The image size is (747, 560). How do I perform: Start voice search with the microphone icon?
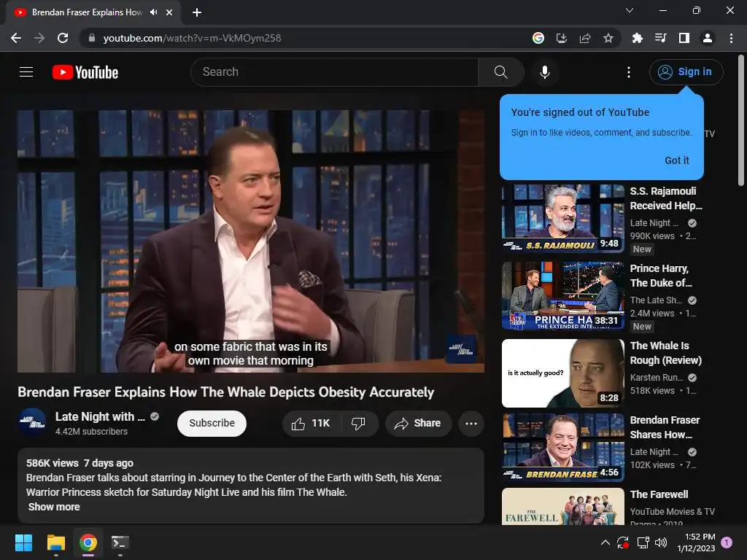544,72
